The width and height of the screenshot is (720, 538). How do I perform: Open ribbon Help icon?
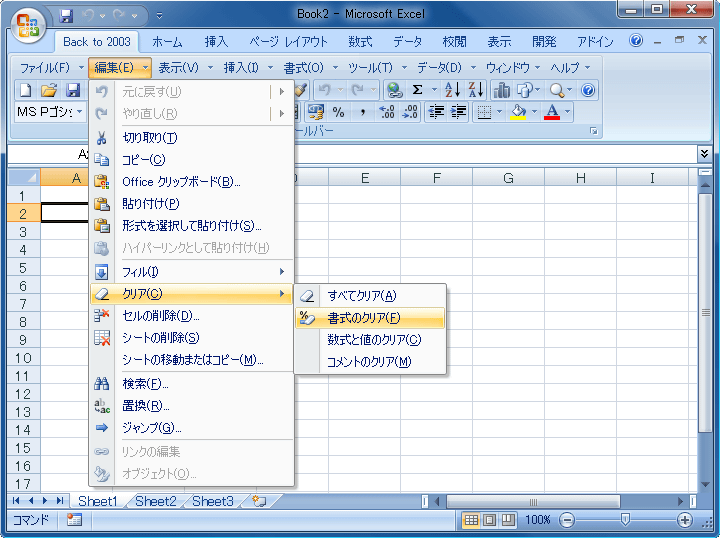(x=636, y=40)
